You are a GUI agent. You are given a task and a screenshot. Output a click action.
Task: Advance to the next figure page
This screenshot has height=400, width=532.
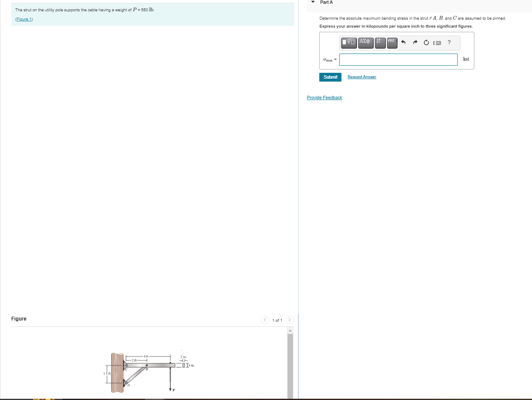coord(289,320)
